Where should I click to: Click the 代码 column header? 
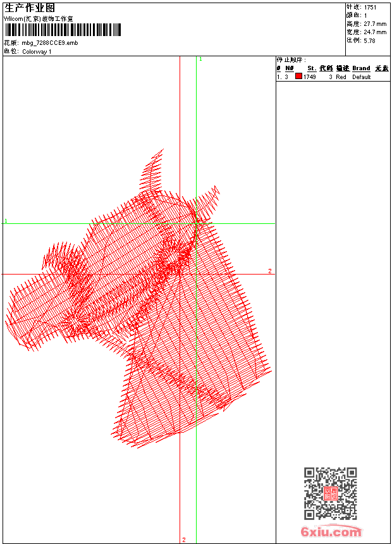point(326,68)
